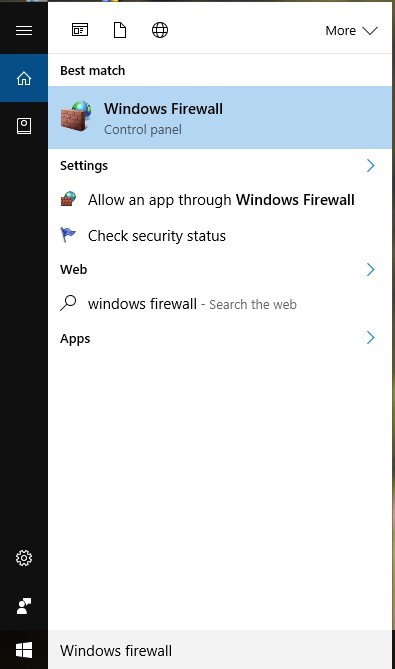This screenshot has height=669, width=395.
Task: Expand the Web results chevron
Action: point(370,269)
